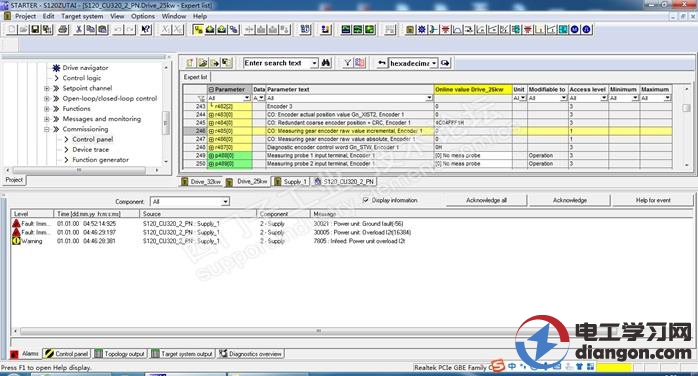Click the last blue round icon in toolbar

click(586, 29)
